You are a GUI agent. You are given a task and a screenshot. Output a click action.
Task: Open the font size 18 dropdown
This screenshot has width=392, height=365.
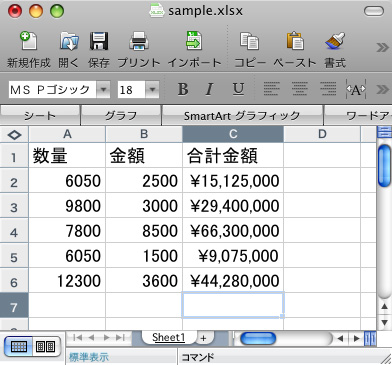point(152,90)
